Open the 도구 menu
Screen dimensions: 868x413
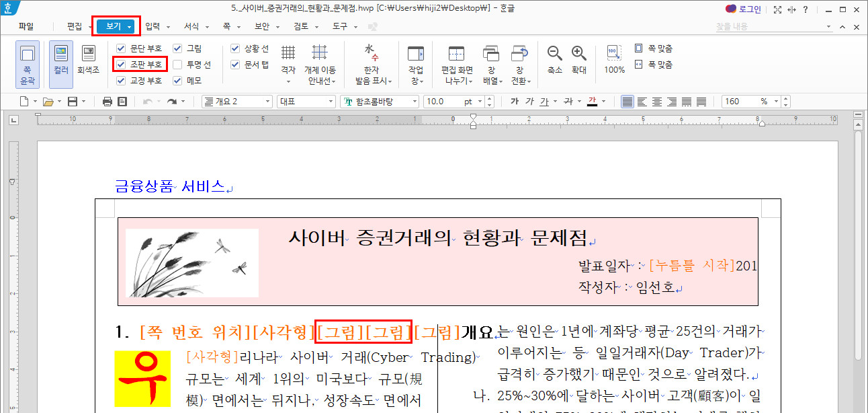tap(340, 27)
